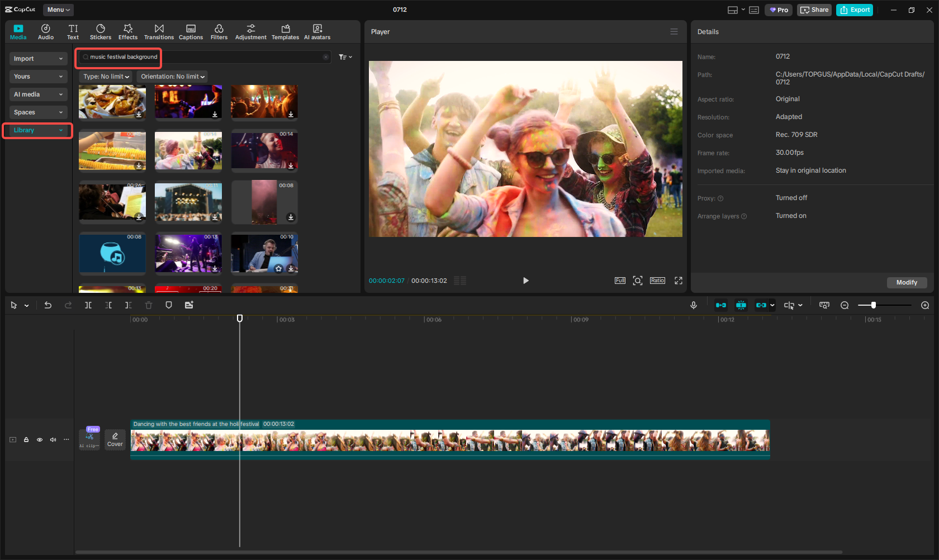Click the Undo icon above the timeline
Screen dimensions: 939x560
point(48,305)
